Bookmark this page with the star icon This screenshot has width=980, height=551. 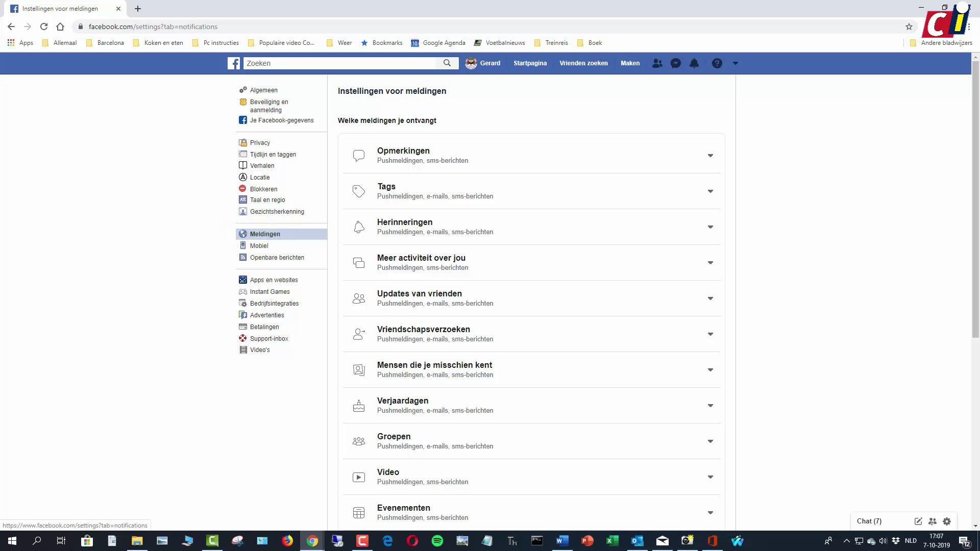(909, 27)
